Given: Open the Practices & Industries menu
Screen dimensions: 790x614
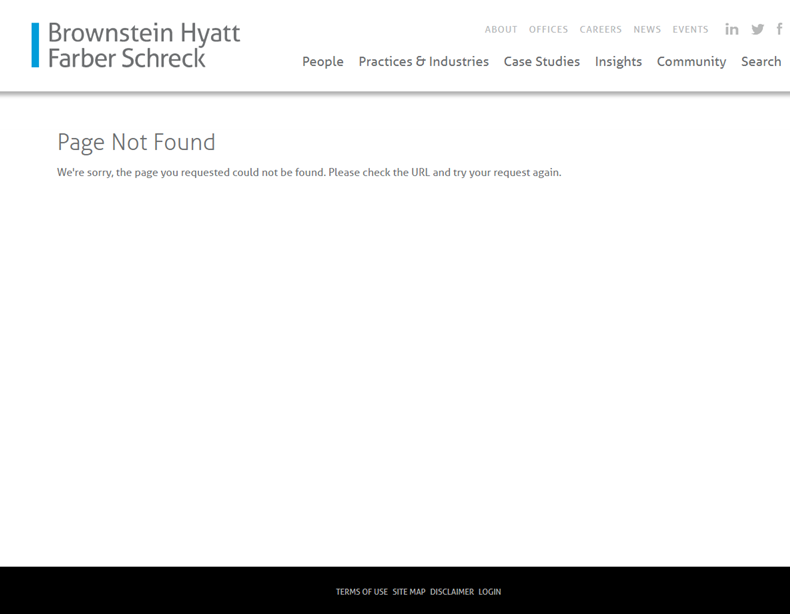Looking at the screenshot, I should click(x=424, y=61).
